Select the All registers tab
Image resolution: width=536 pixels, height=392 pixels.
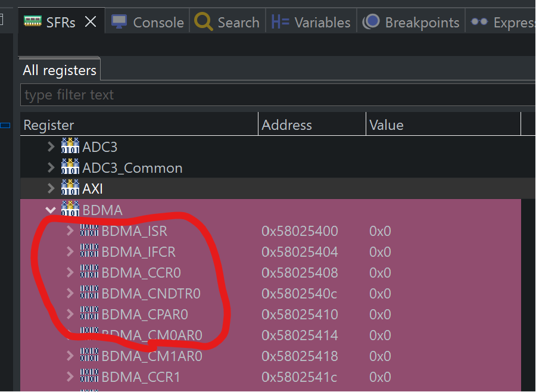[59, 70]
